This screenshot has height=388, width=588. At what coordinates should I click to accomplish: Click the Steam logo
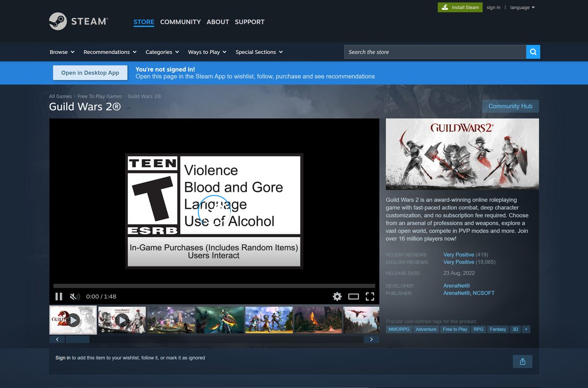(78, 22)
